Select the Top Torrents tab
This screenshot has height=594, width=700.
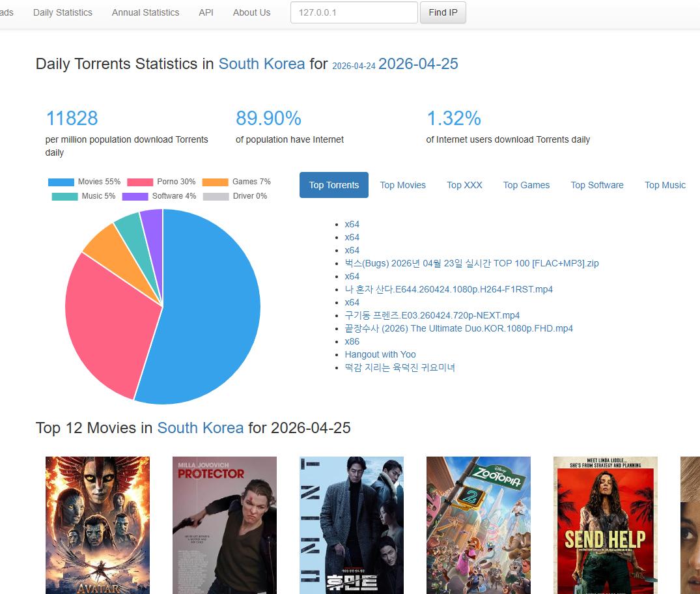coord(334,185)
